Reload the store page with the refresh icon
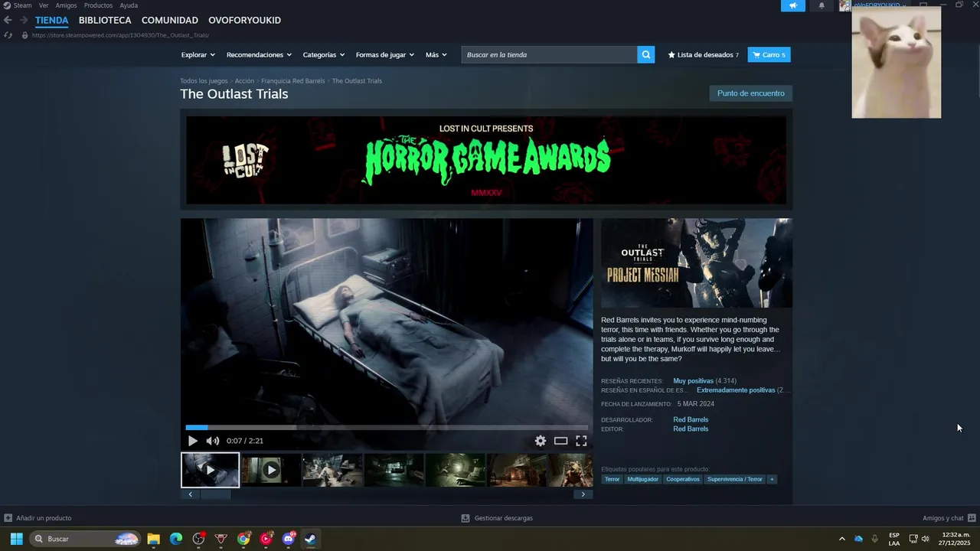980x551 pixels. tap(8, 35)
